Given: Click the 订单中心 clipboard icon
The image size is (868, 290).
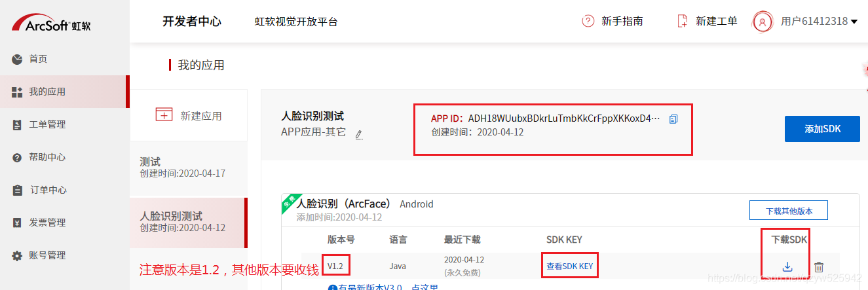Looking at the screenshot, I should (18, 190).
